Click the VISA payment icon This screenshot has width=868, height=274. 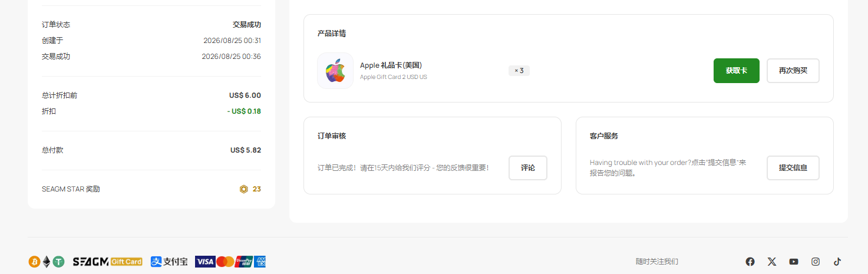[204, 262]
